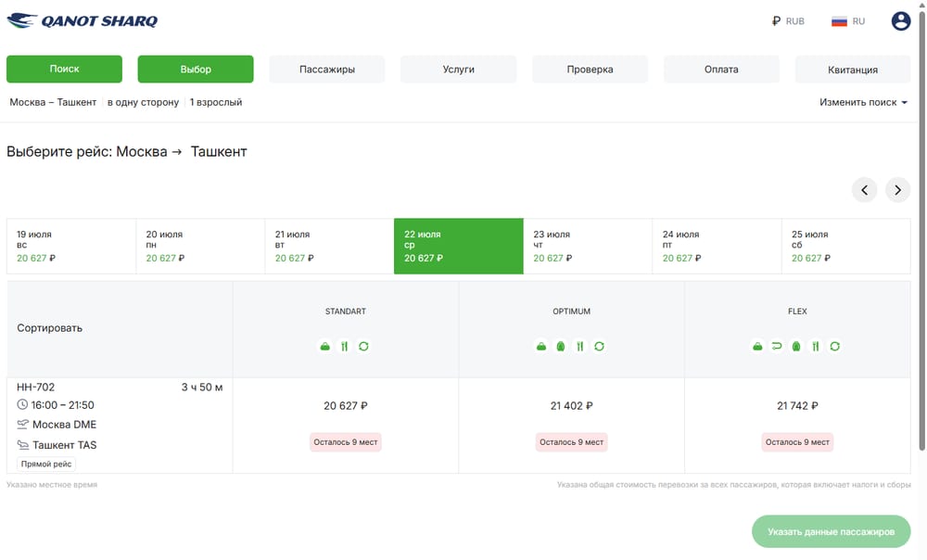This screenshot has height=560, width=927.
Task: Open the RU language selector
Action: pos(848,21)
